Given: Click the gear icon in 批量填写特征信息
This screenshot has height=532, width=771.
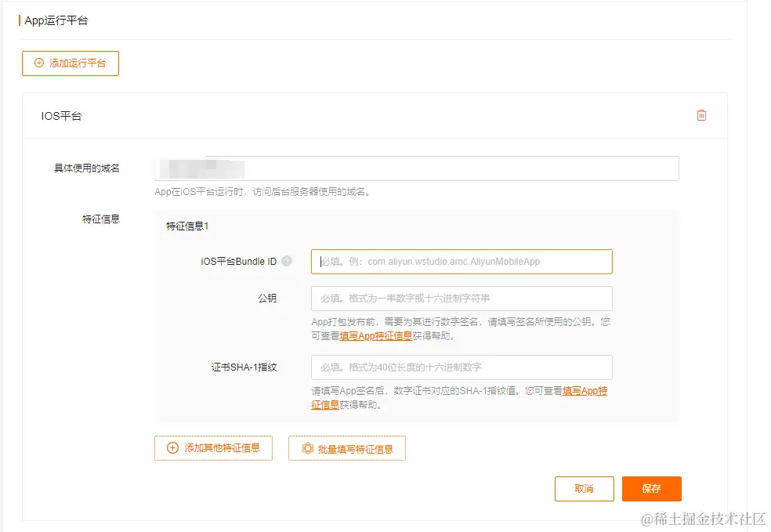Looking at the screenshot, I should [307, 448].
